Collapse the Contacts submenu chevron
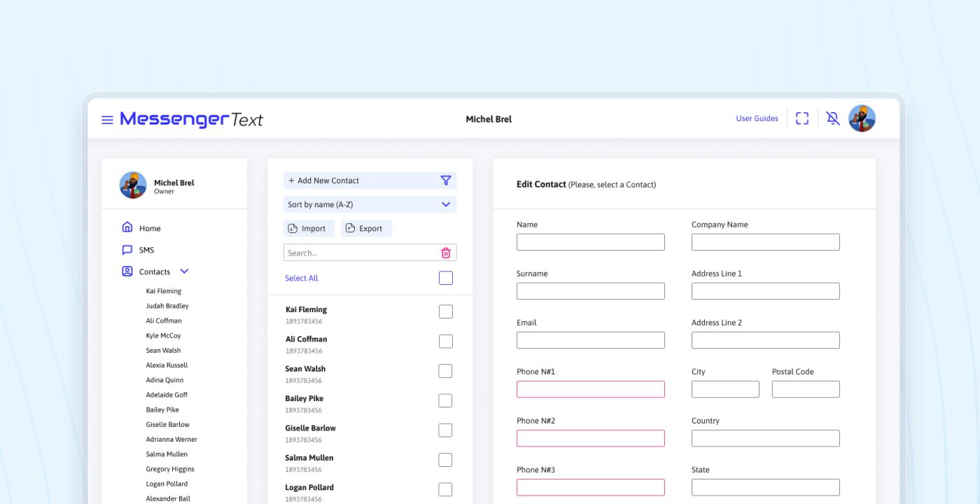The height and width of the screenshot is (504, 980). 184,272
